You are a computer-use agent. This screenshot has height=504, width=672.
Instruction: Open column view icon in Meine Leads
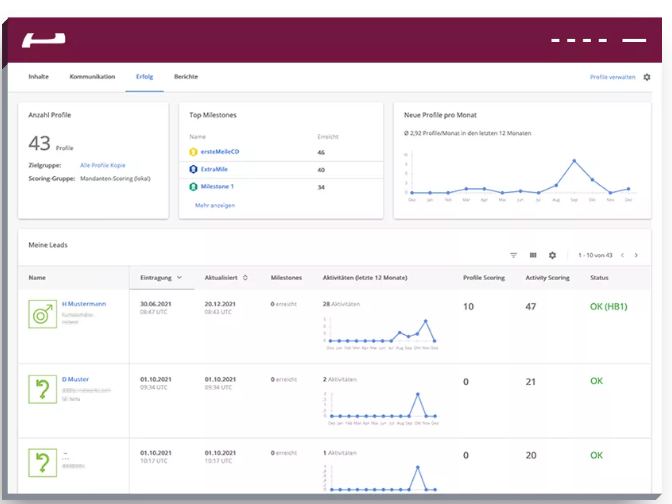coord(533,255)
